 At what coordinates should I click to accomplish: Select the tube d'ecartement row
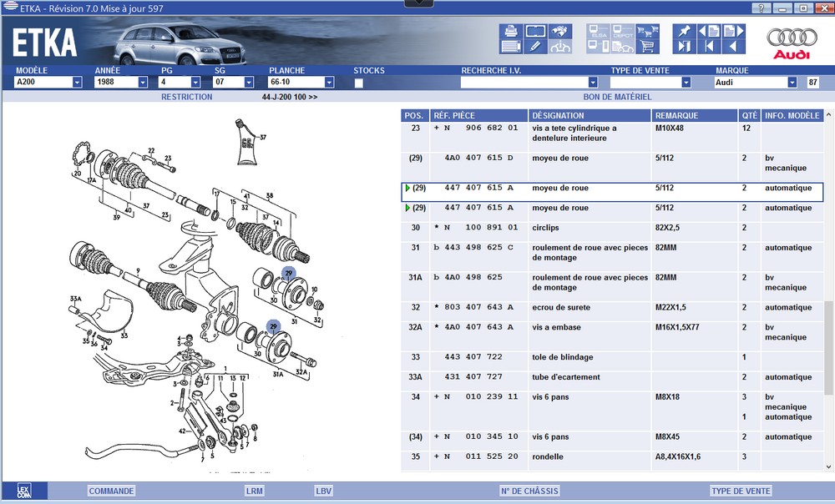point(612,381)
